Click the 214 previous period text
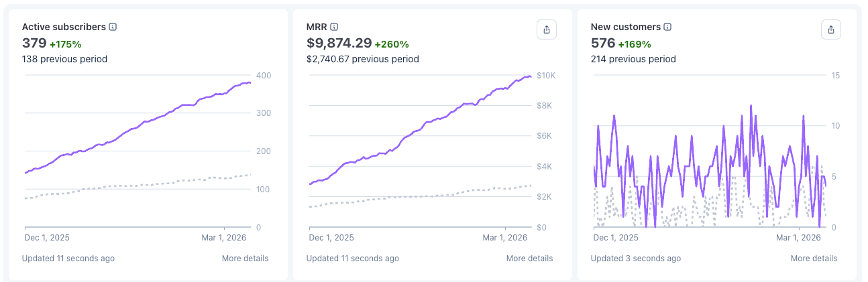868x282 pixels. pyautogui.click(x=633, y=59)
